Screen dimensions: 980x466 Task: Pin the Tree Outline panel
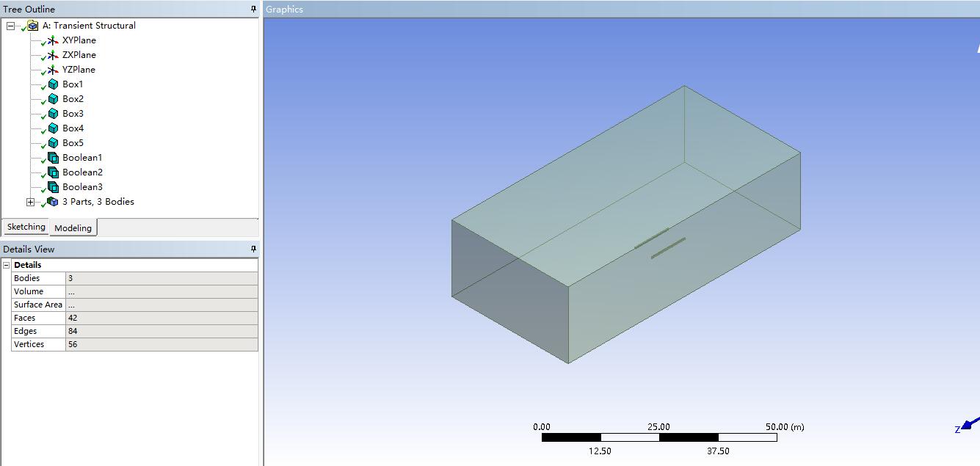pos(254,9)
